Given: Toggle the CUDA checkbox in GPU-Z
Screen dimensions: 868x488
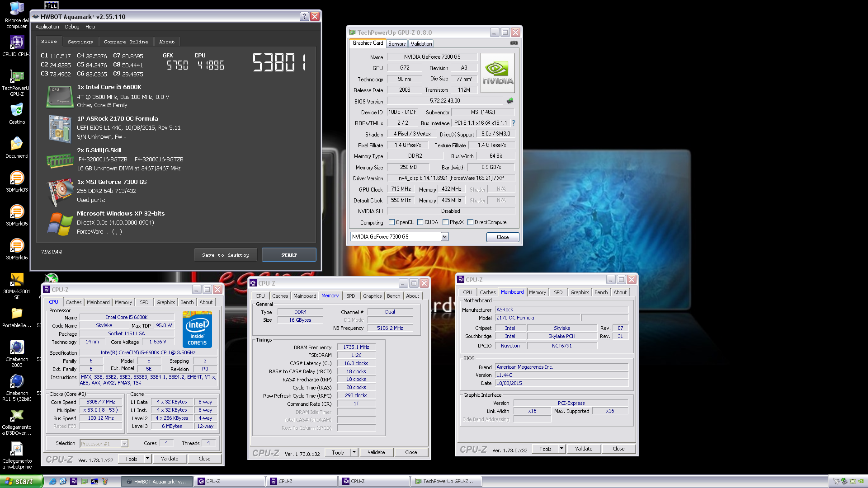Looking at the screenshot, I should tap(420, 222).
